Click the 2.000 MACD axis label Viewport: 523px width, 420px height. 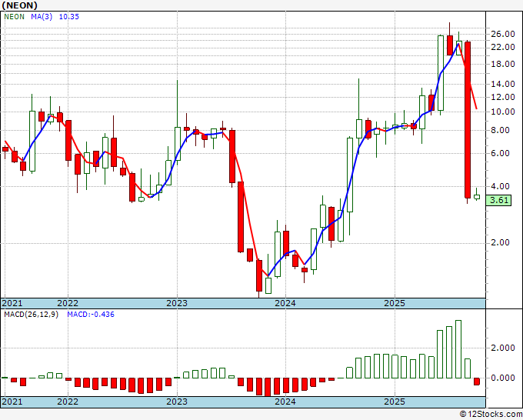coord(503,348)
